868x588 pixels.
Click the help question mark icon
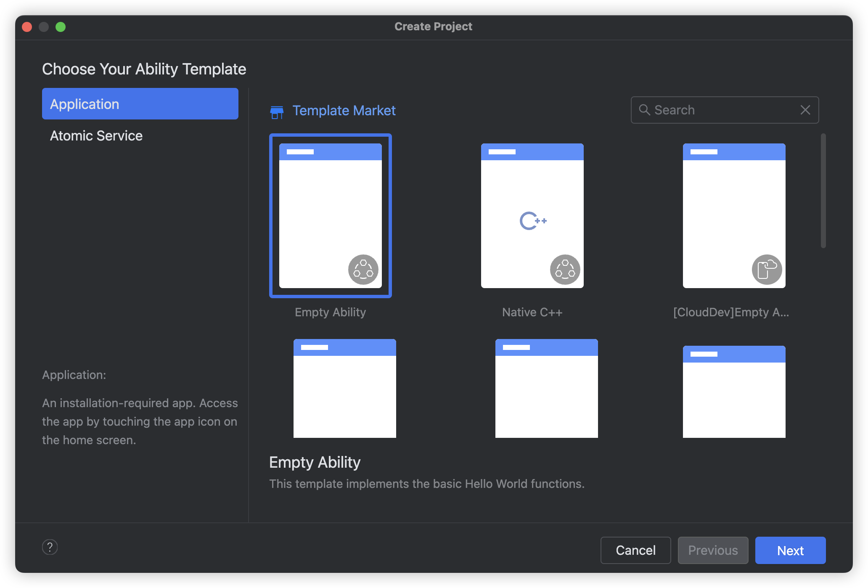50,547
